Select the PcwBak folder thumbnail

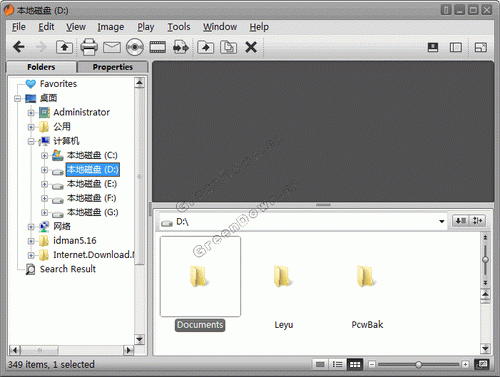click(367, 277)
